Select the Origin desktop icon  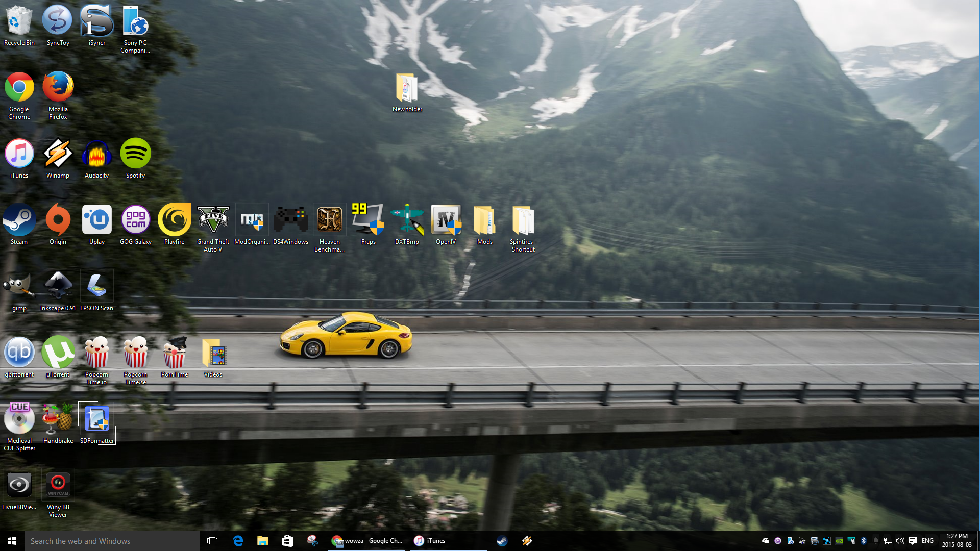(x=58, y=224)
